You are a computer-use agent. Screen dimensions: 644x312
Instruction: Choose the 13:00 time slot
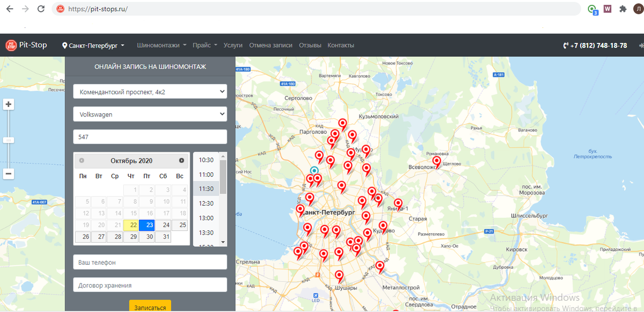coord(207,218)
